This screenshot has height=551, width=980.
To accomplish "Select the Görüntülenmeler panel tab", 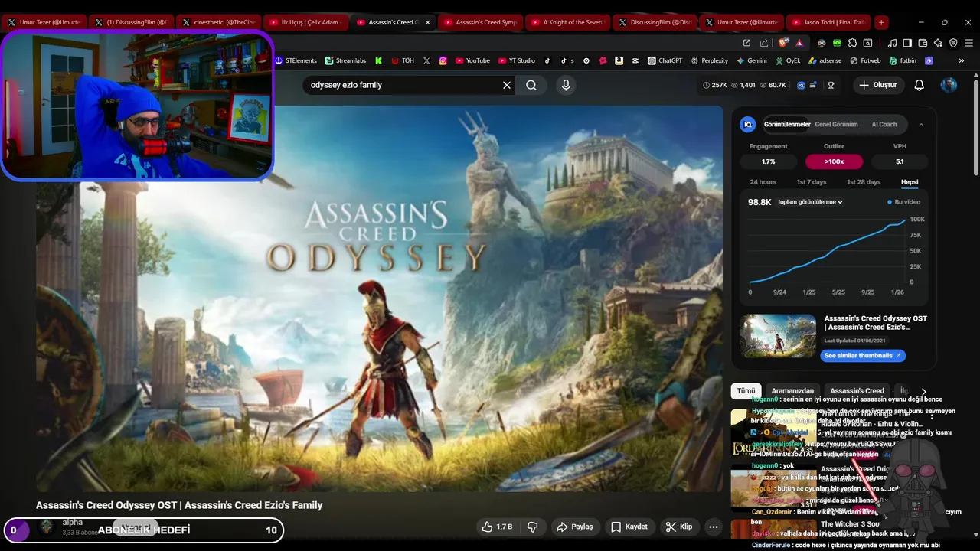I will pyautogui.click(x=787, y=124).
